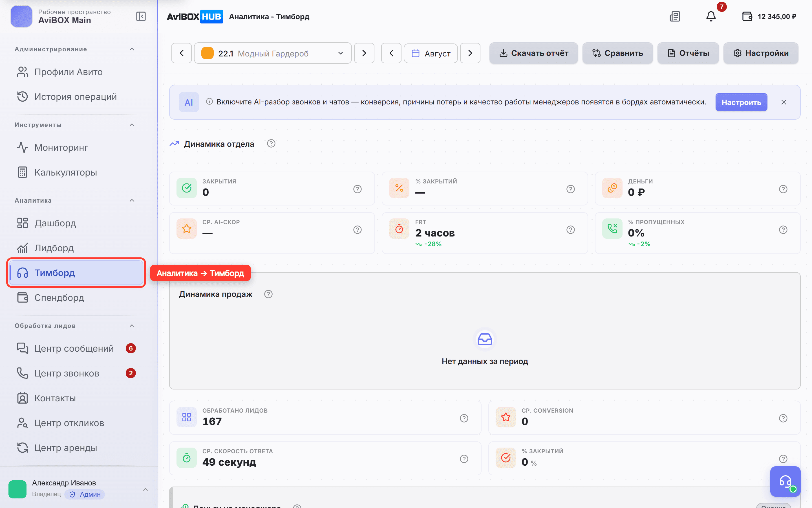Show help for Обработано лидов card
The image size is (812, 508).
click(464, 418)
